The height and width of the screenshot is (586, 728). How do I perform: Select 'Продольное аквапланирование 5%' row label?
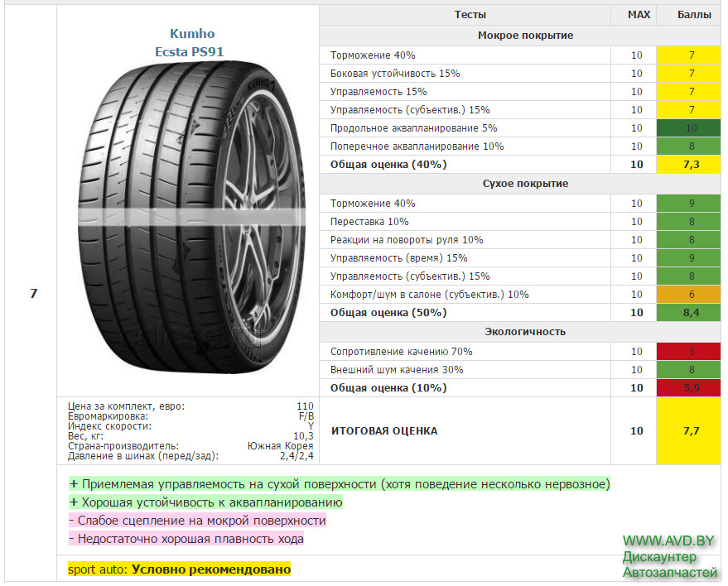coord(413,128)
